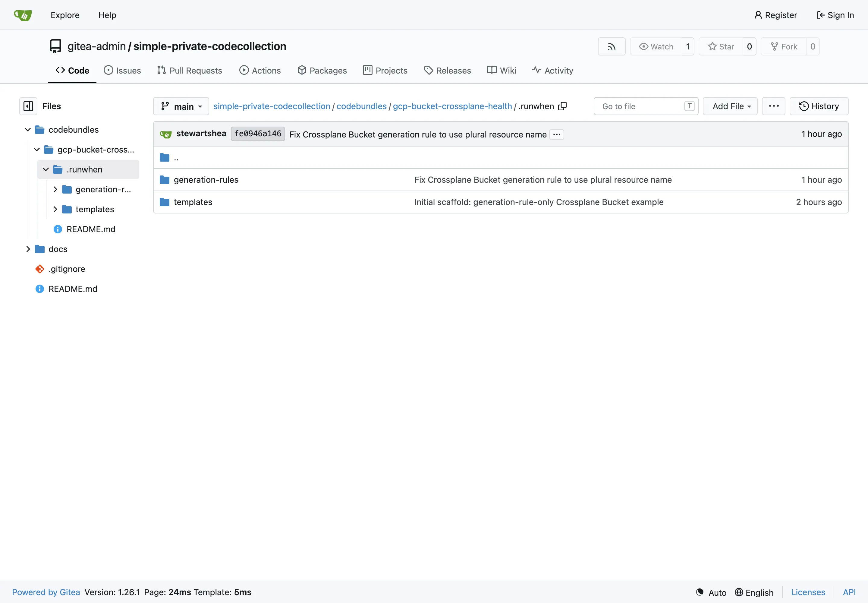
Task: Expand templates folder in tree
Action: click(55, 209)
